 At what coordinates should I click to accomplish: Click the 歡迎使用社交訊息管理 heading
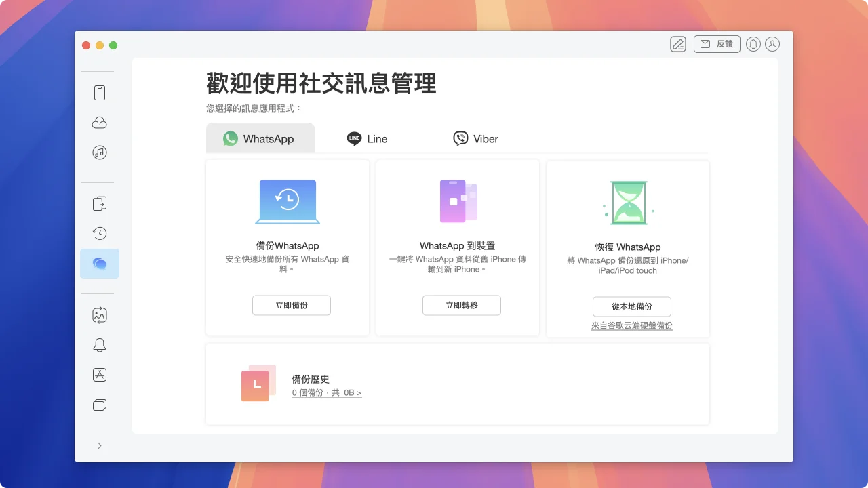[x=321, y=84]
